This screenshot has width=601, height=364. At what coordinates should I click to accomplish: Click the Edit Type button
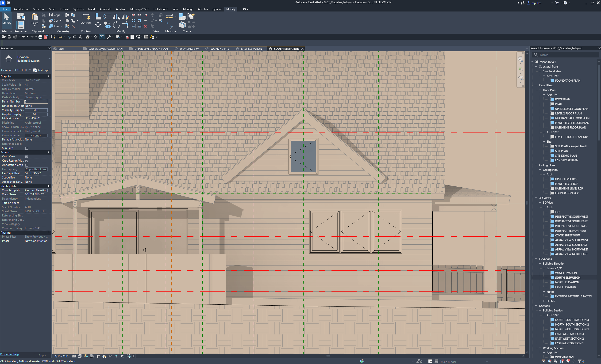[41, 70]
